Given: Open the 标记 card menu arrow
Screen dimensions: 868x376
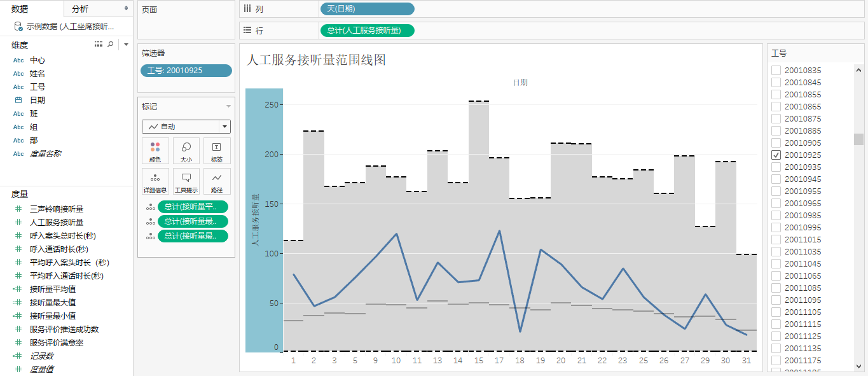Looking at the screenshot, I should pyautogui.click(x=228, y=107).
